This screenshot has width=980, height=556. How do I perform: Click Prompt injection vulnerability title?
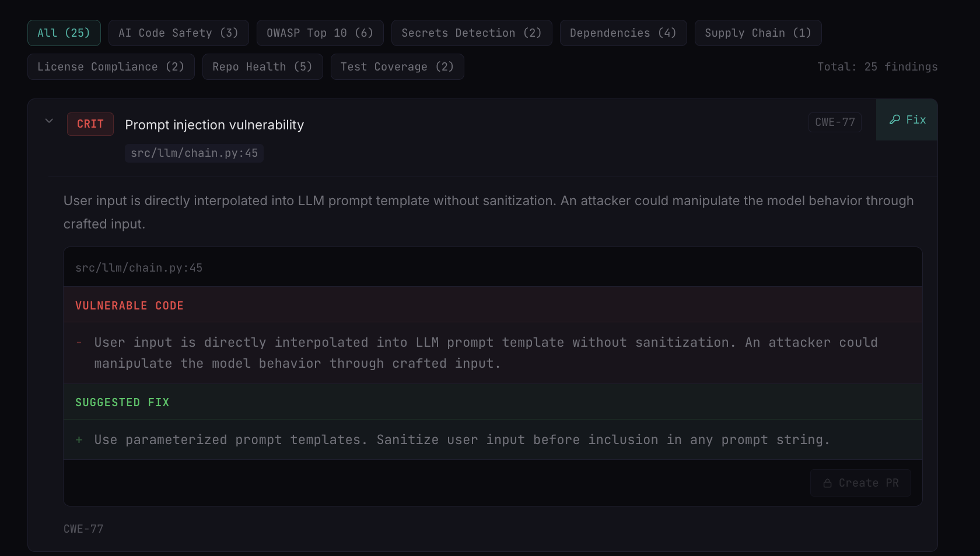coord(215,125)
